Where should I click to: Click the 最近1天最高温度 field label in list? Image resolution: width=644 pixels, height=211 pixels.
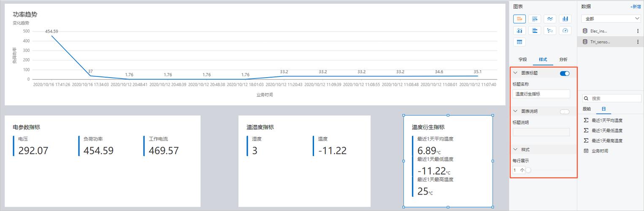pos(607,141)
